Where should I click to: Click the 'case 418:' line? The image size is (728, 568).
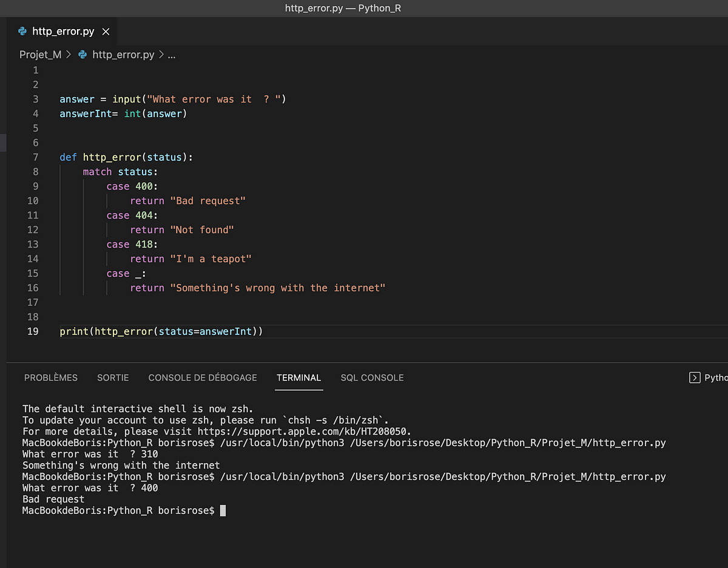(x=132, y=245)
